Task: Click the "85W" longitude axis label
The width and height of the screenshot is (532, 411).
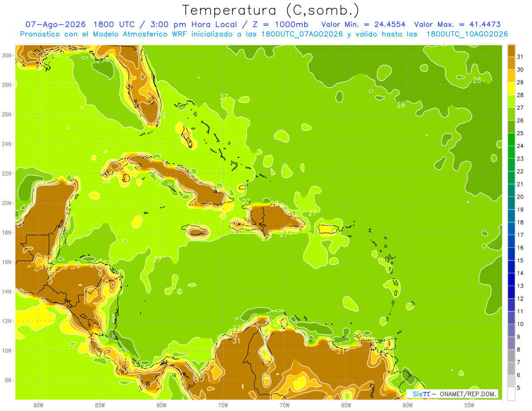Action: coord(100,405)
